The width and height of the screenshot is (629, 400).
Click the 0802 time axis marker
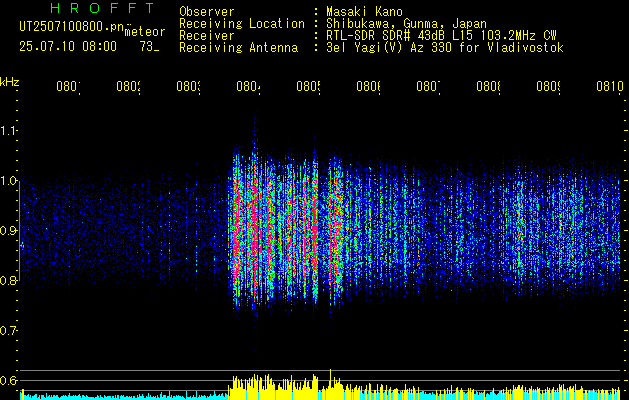tap(128, 86)
